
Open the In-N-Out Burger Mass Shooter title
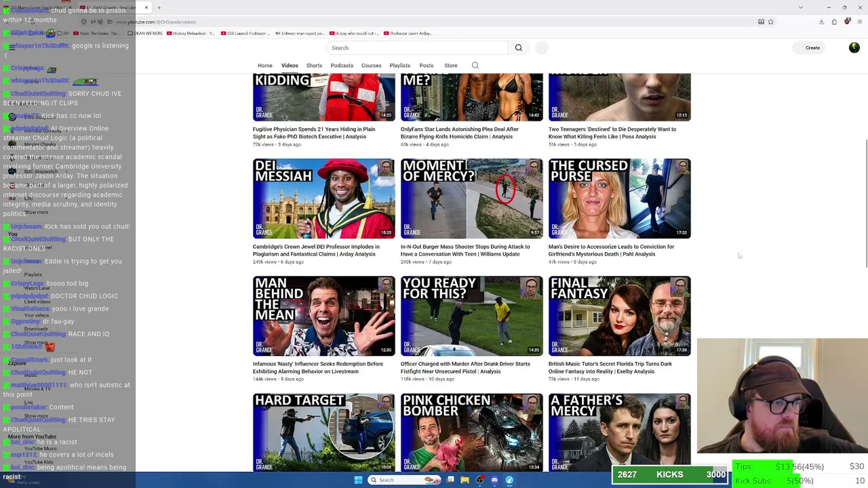tap(465, 250)
